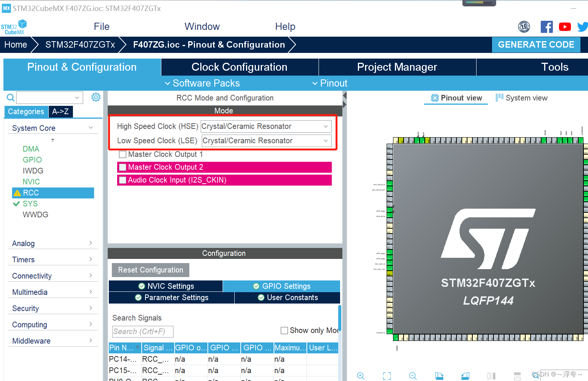588x381 pixels.
Task: Check Show only Modified pins checkbox
Action: pyautogui.click(x=285, y=330)
